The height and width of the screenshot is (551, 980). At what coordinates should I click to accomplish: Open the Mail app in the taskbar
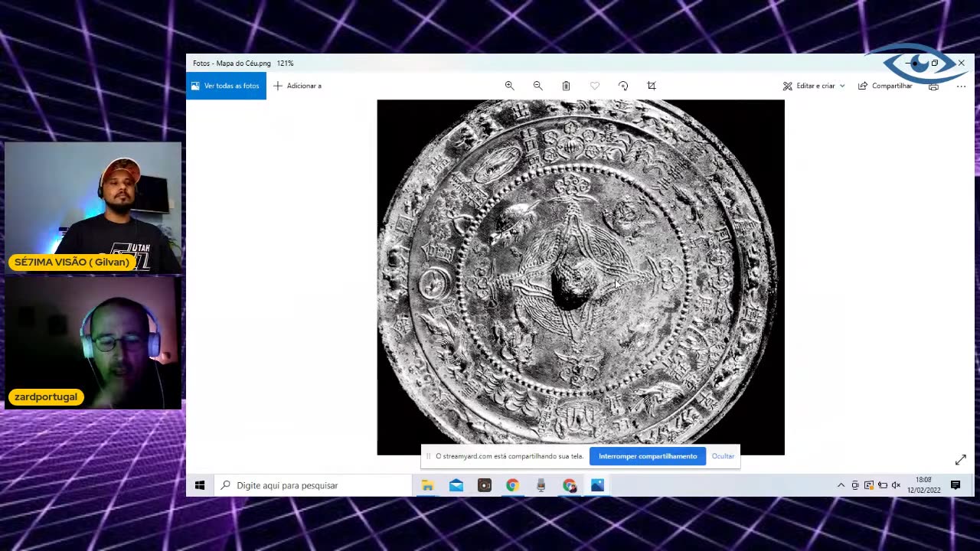[456, 485]
